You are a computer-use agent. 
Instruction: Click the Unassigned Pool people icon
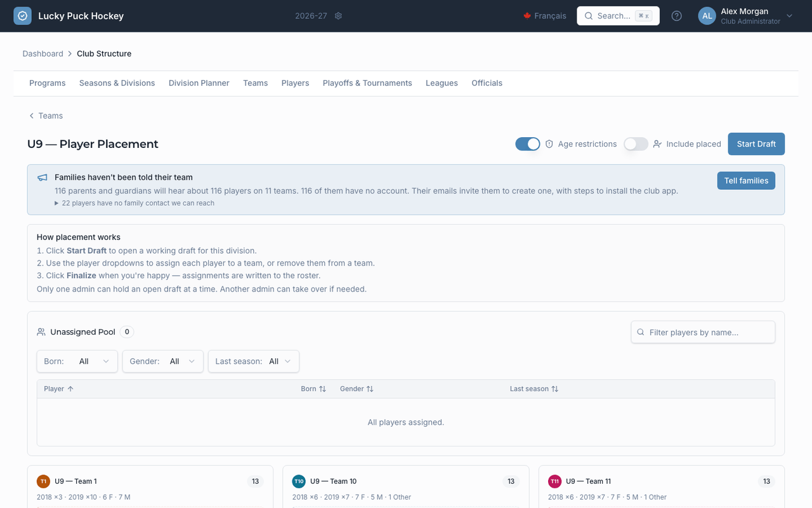(41, 332)
